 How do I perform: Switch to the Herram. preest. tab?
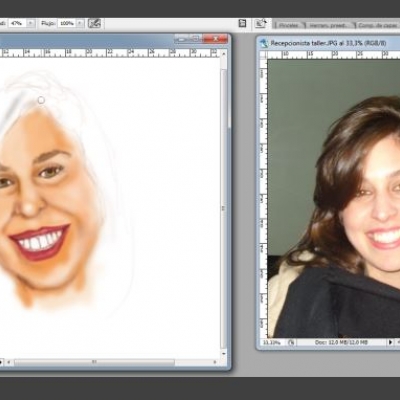pyautogui.click(x=329, y=25)
